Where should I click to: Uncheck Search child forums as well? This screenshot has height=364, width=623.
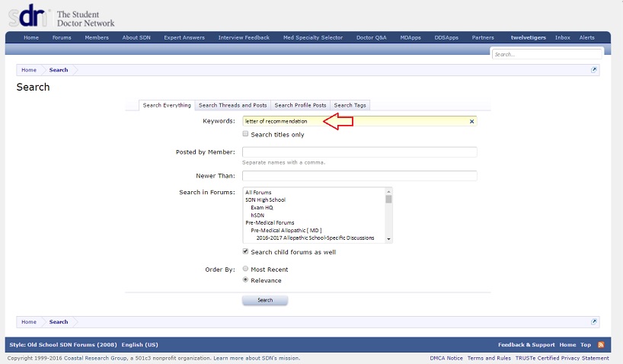pos(245,251)
